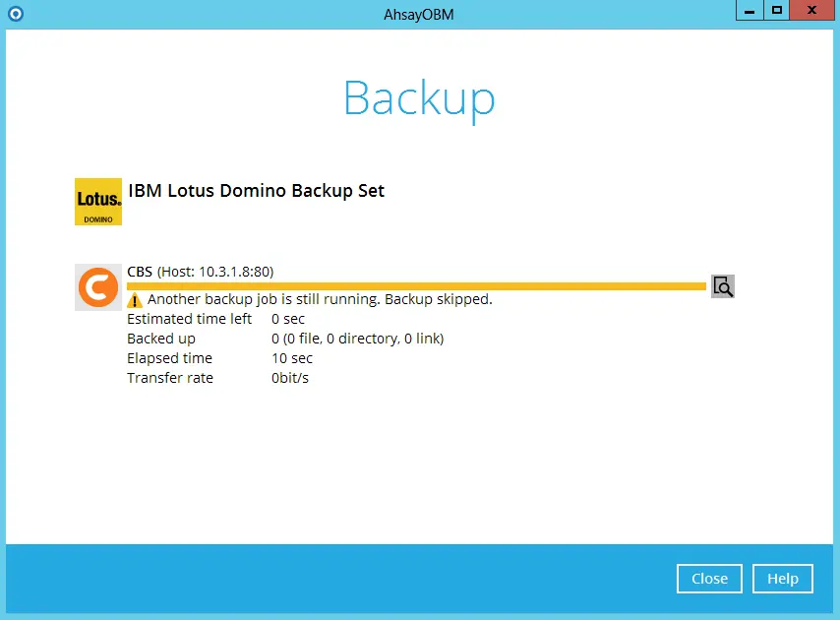840x620 pixels.
Task: Click the orange CBS destination icon
Action: [x=97, y=287]
